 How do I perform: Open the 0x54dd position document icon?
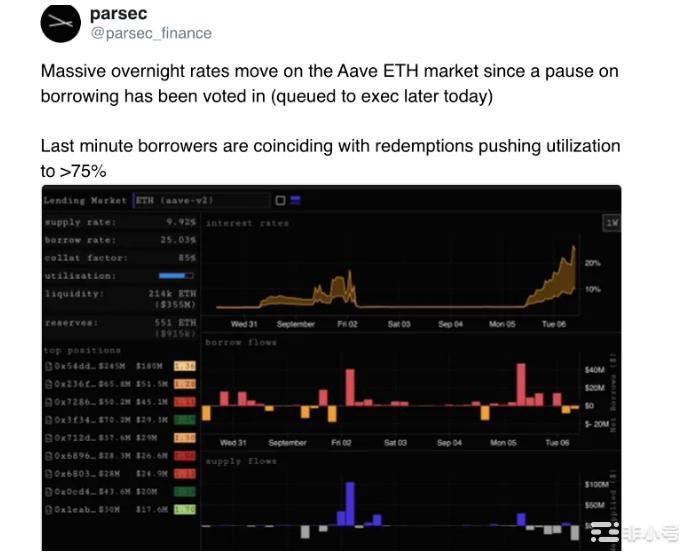point(47,368)
